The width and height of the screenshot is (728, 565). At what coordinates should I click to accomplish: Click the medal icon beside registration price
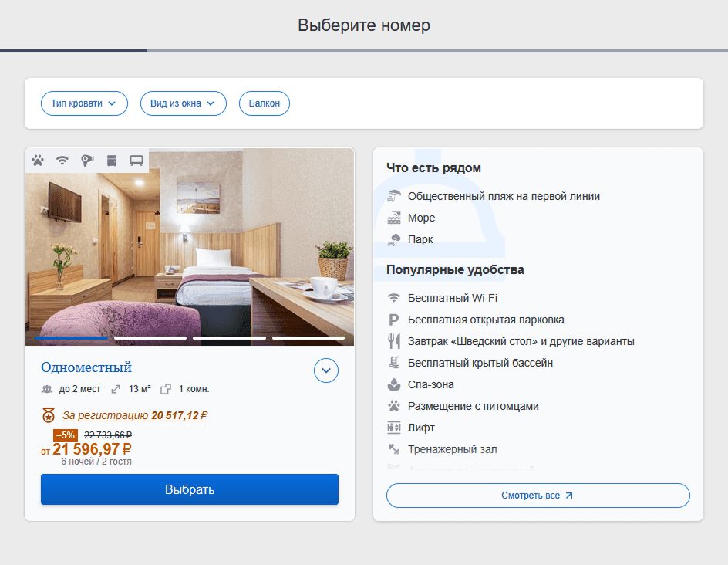(x=49, y=415)
